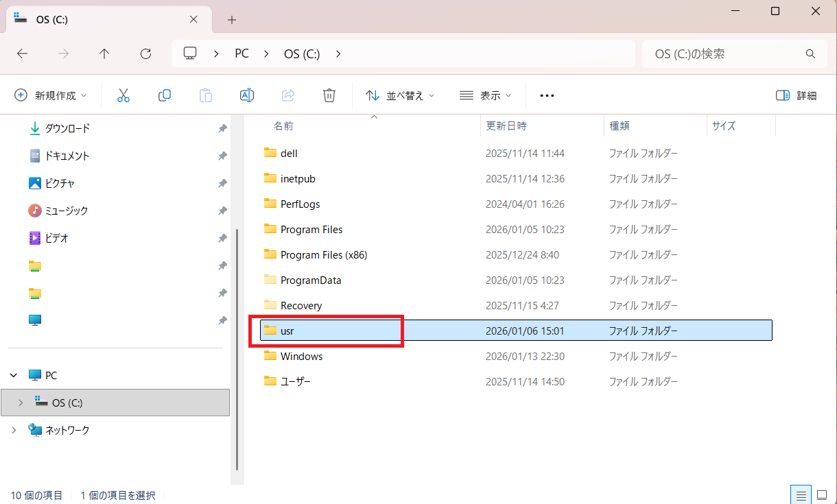Click the Rename icon in toolbar

pyautogui.click(x=247, y=95)
